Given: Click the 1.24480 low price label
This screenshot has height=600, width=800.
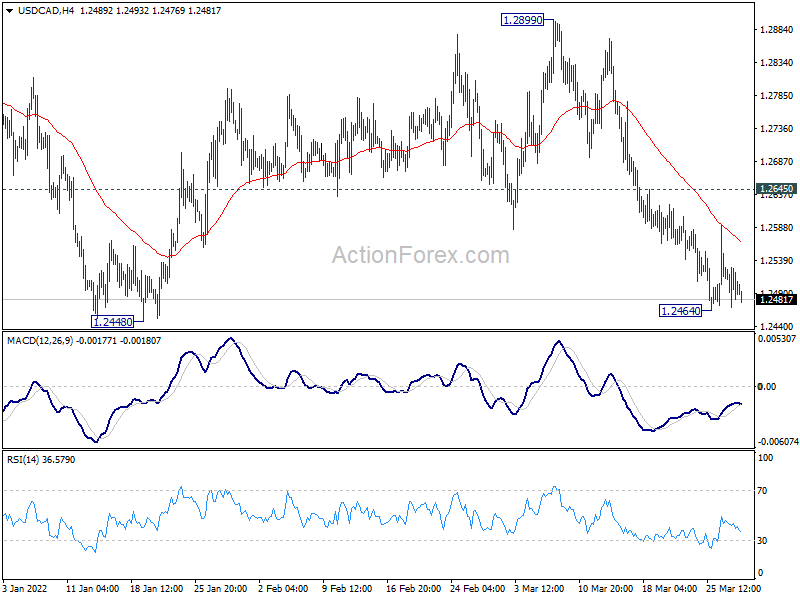Looking at the screenshot, I should [112, 321].
